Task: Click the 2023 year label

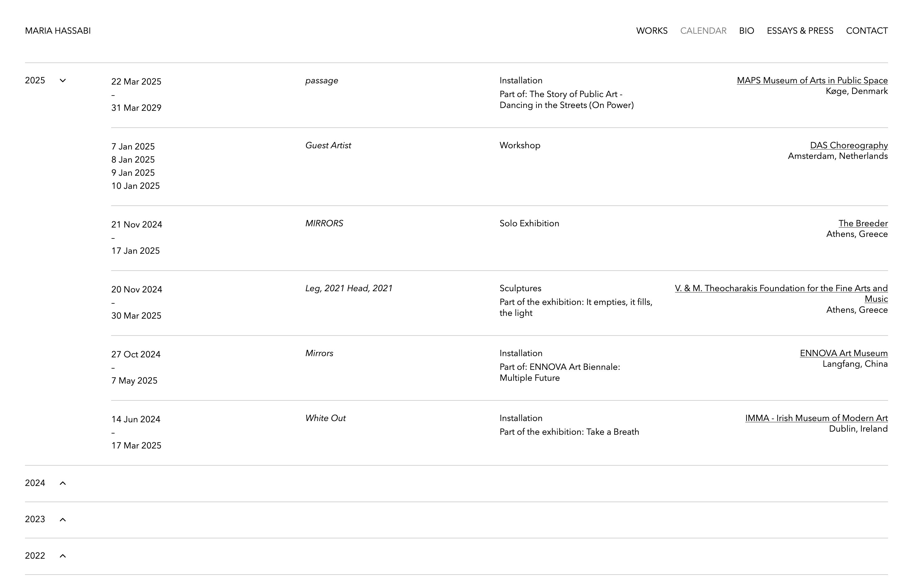Action: pos(35,519)
